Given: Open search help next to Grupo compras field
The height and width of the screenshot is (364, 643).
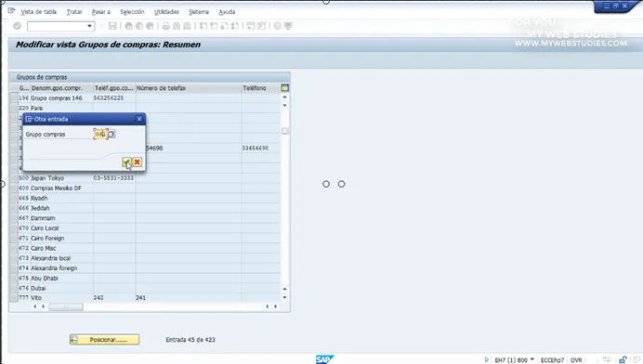Looking at the screenshot, I should 112,134.
